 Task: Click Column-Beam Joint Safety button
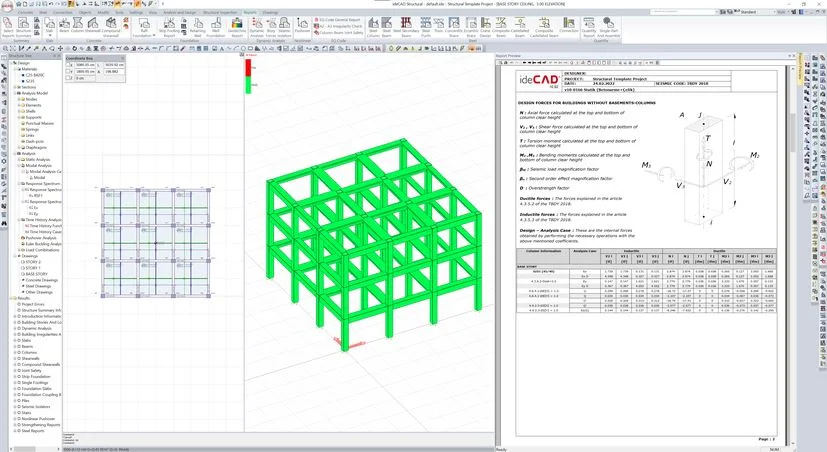(339, 33)
